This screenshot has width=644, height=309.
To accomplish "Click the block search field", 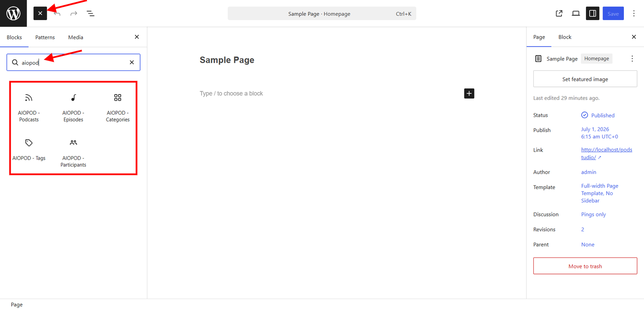I will 73,62.
